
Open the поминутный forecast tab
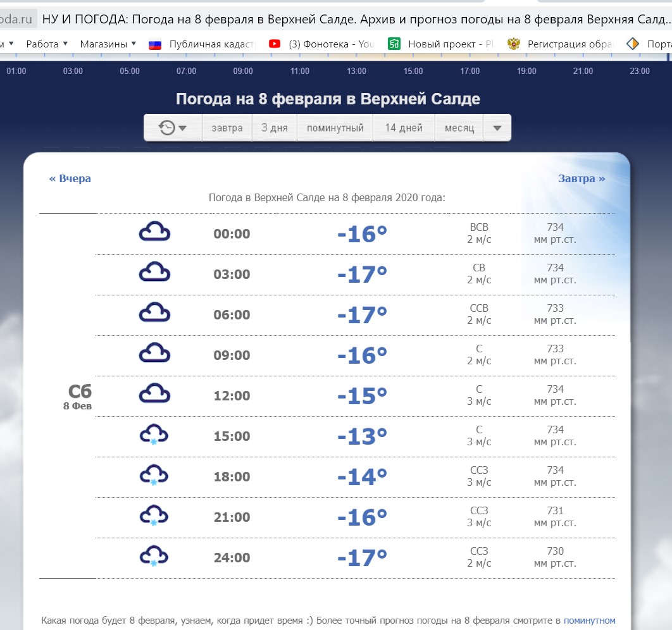point(335,128)
